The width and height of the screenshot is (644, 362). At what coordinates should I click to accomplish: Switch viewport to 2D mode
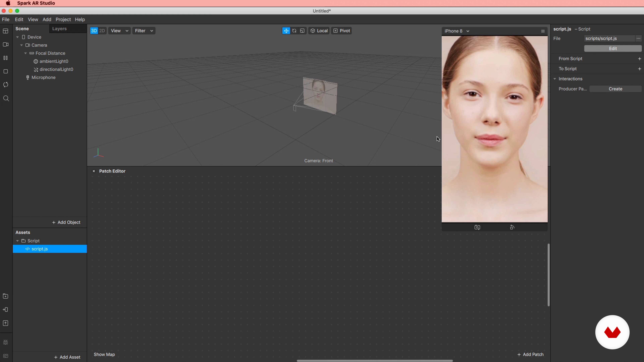(x=102, y=31)
